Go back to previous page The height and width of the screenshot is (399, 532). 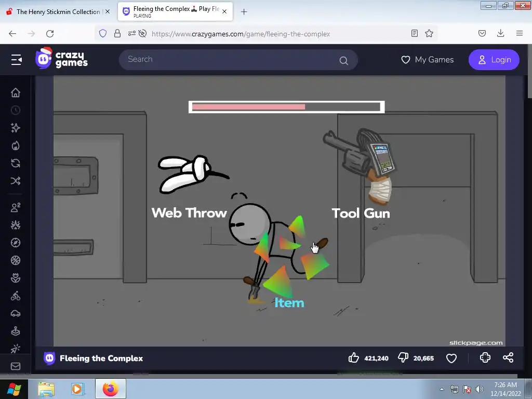pyautogui.click(x=12, y=34)
